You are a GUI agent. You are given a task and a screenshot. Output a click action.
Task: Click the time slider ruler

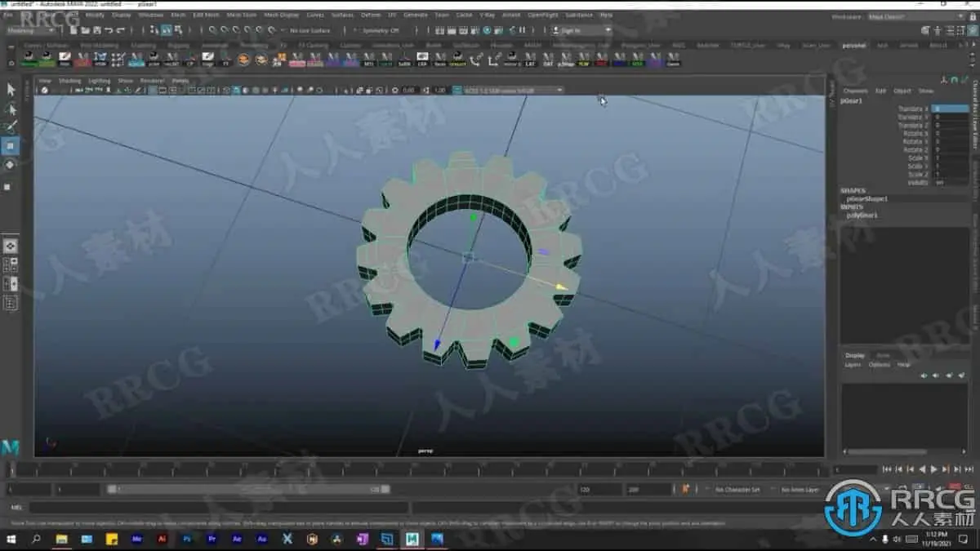(416, 469)
